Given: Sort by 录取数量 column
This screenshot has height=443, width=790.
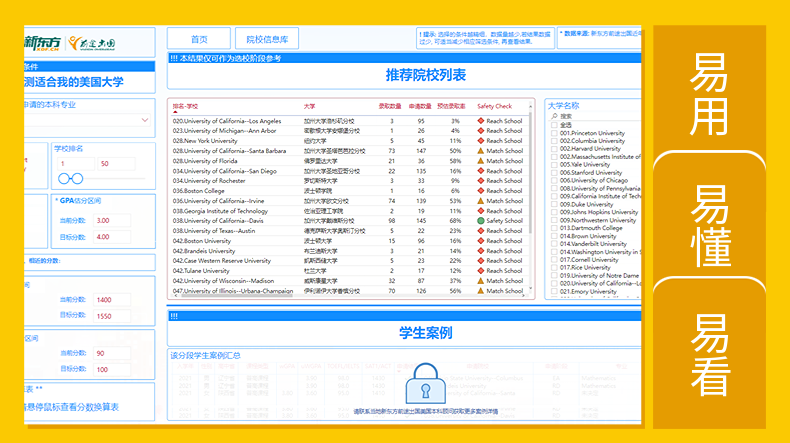Looking at the screenshot, I should (x=390, y=106).
